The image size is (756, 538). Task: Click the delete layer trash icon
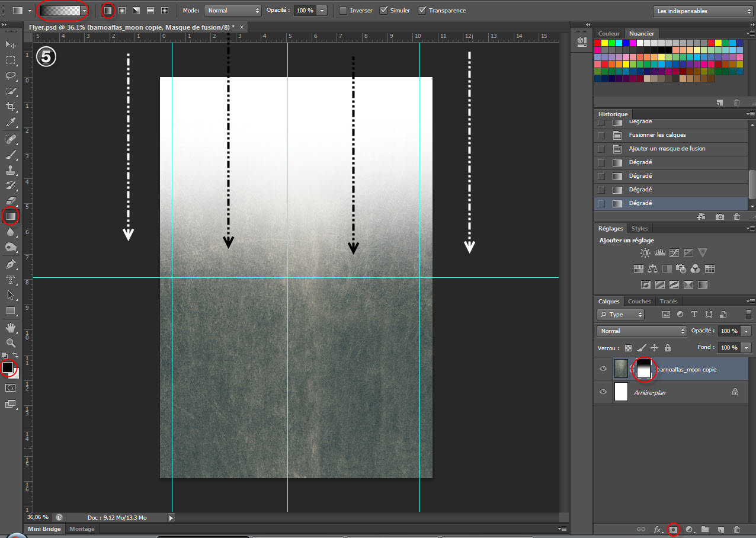[x=736, y=529]
